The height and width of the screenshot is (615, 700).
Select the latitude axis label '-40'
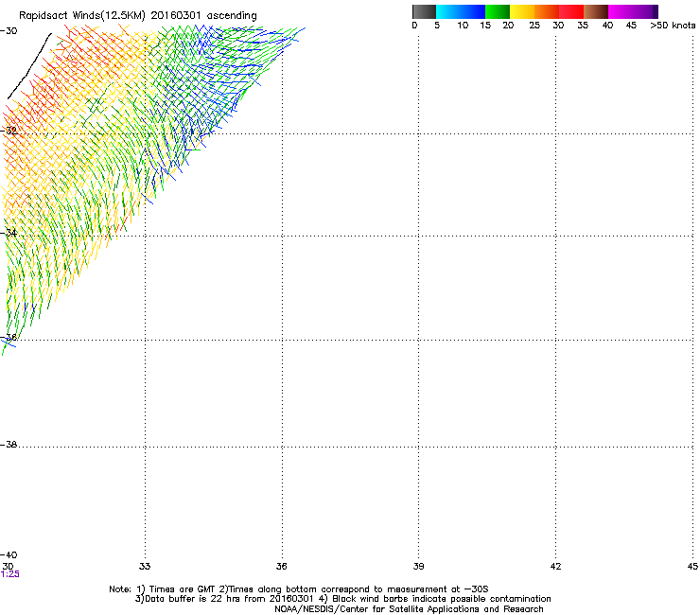point(9,555)
